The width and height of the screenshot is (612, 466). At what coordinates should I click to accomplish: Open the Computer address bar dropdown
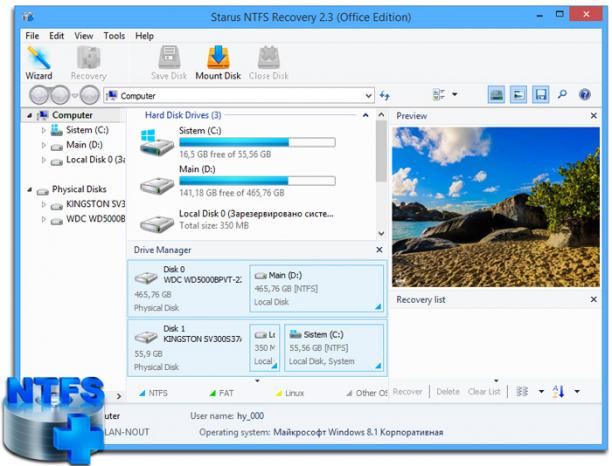point(368,96)
